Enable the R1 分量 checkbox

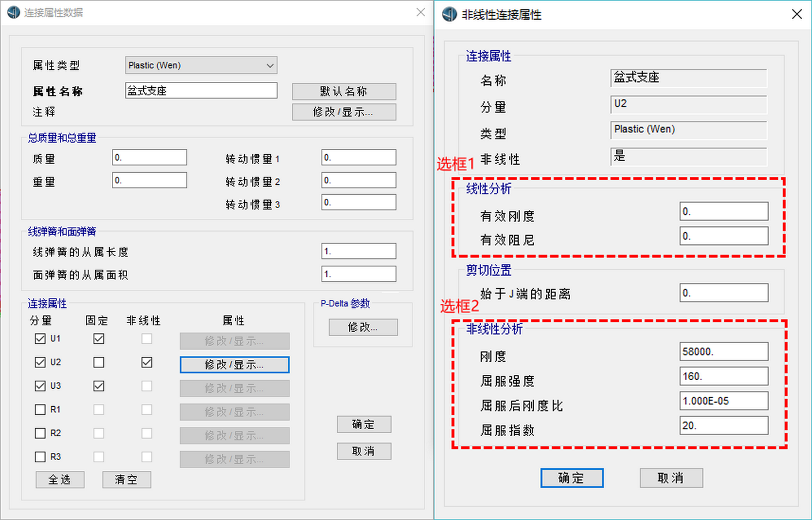click(40, 410)
